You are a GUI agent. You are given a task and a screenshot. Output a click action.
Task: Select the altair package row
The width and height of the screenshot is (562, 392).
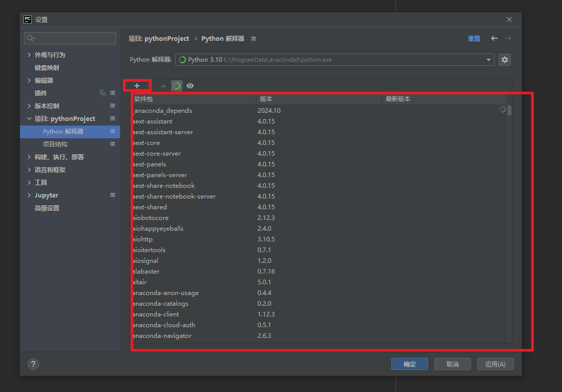tap(319, 282)
